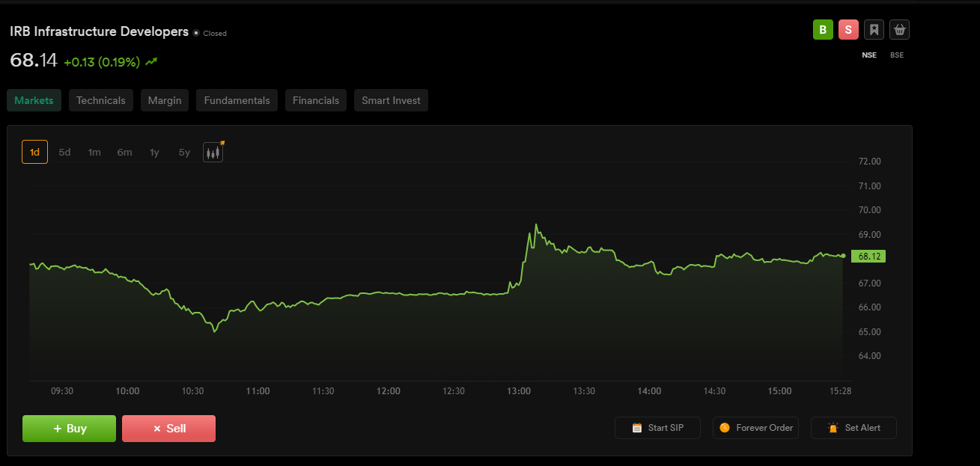Switch exchange to NSE

click(869, 55)
